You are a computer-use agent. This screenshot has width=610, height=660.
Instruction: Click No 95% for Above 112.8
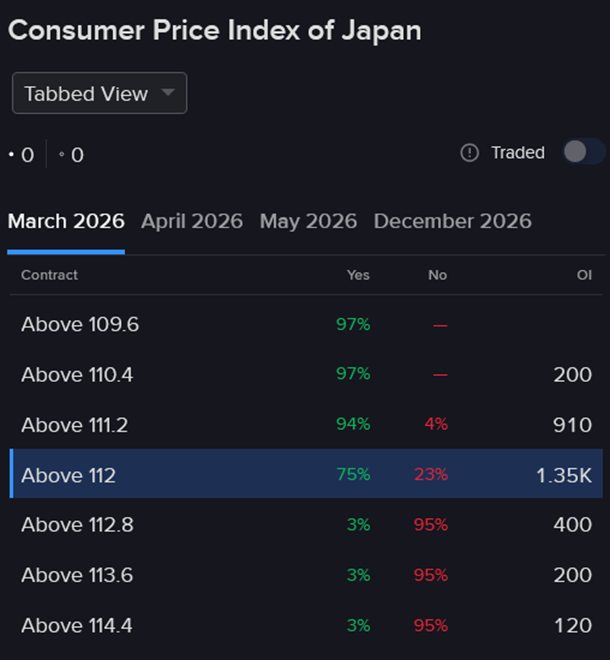(432, 525)
